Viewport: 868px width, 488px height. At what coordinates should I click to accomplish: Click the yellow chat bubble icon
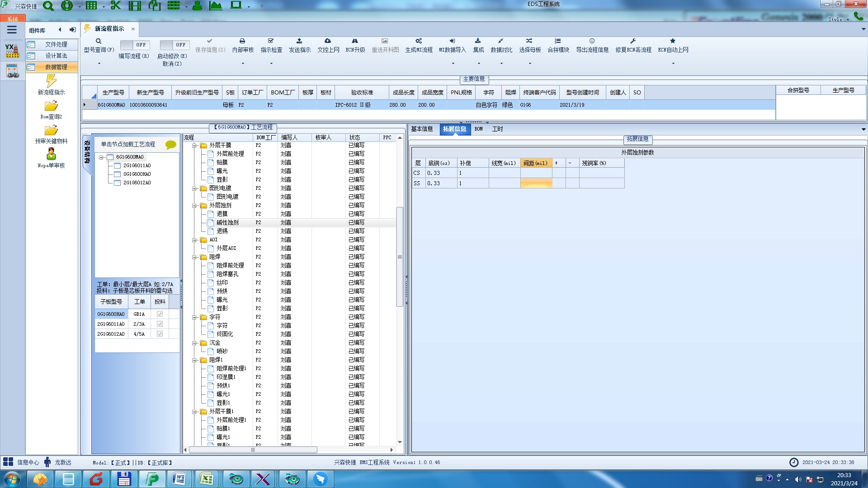[171, 145]
